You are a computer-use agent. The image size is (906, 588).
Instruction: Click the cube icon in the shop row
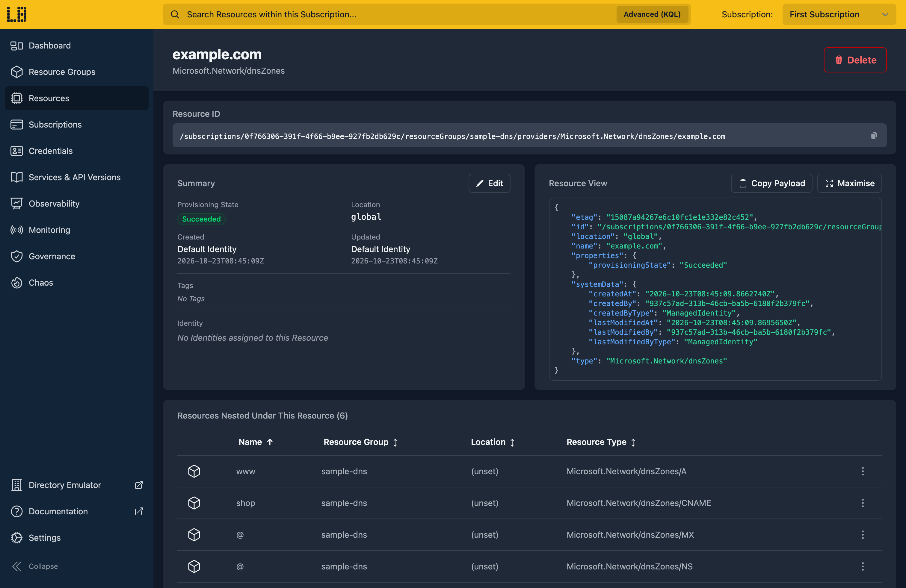coord(194,503)
